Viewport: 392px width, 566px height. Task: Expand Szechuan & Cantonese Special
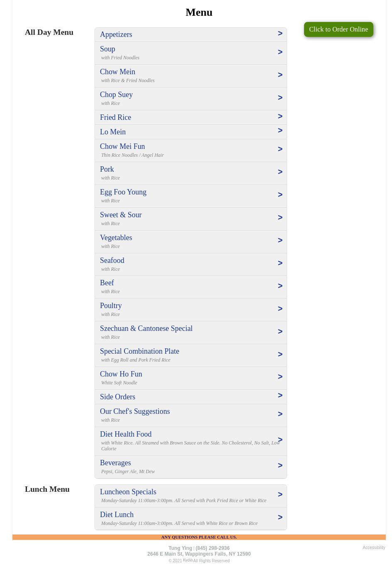pos(146,328)
